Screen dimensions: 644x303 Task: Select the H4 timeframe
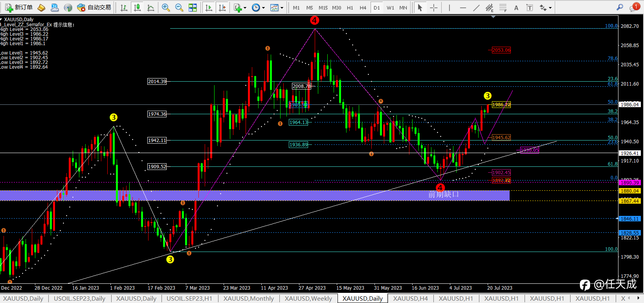(363, 7)
